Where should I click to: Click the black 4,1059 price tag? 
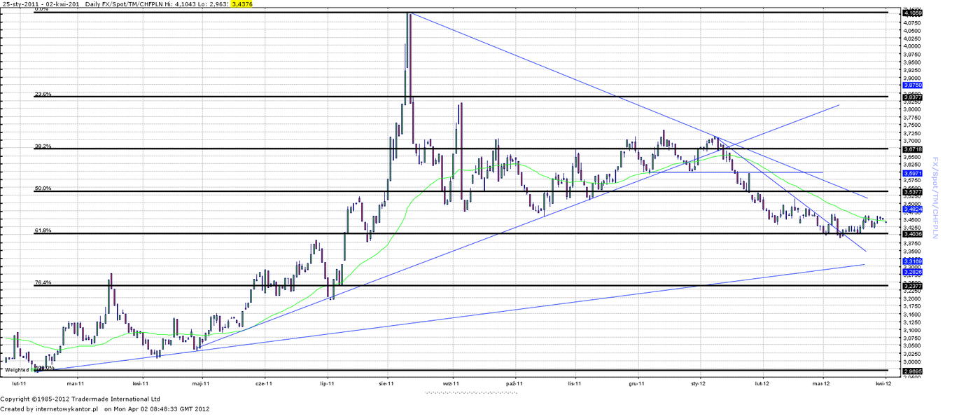913,13
